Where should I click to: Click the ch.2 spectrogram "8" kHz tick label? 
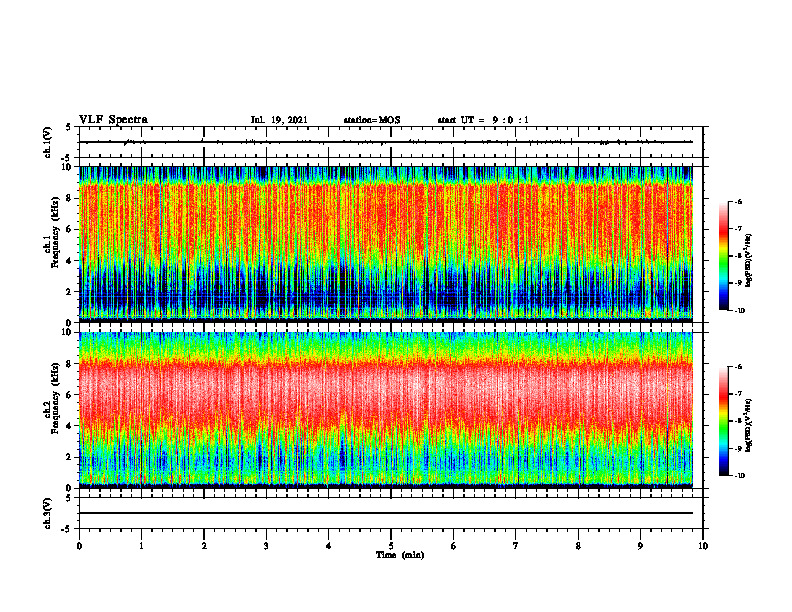69,364
